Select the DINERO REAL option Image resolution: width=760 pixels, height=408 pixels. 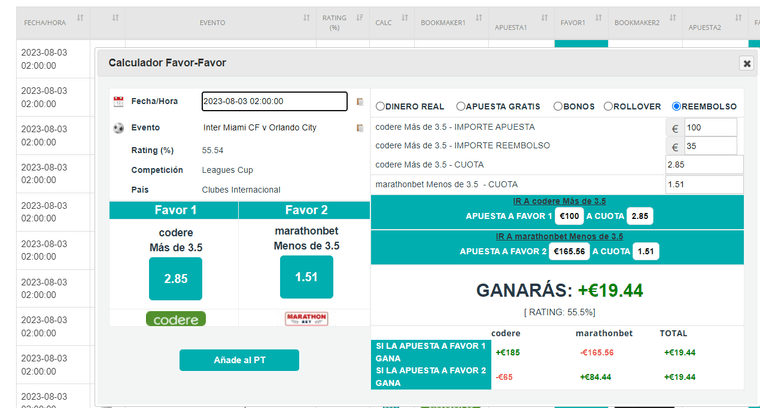(380, 106)
